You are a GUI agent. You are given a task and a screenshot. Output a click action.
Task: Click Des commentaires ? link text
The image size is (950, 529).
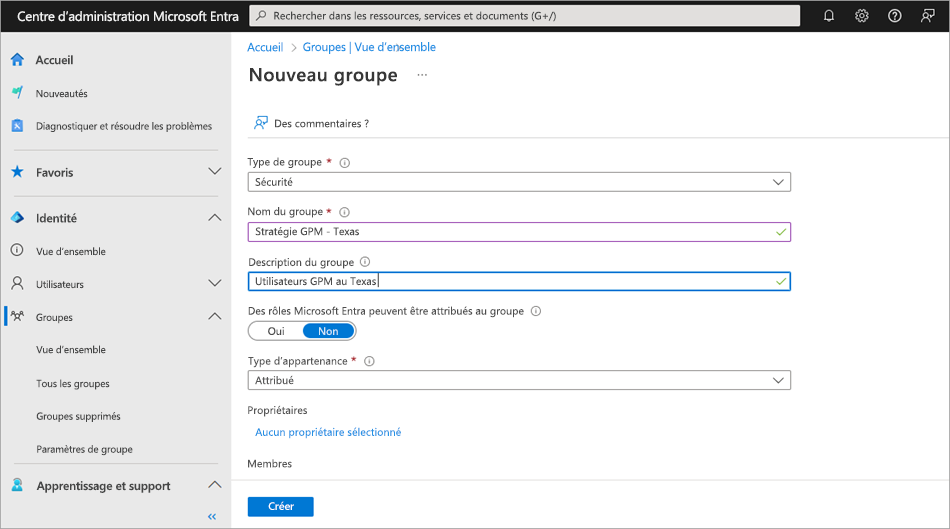coord(321,124)
